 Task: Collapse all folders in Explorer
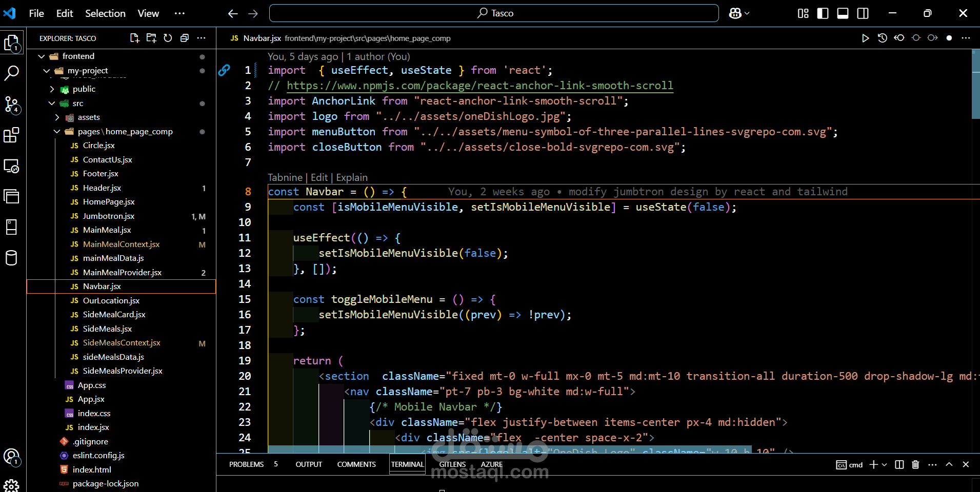[x=185, y=38]
